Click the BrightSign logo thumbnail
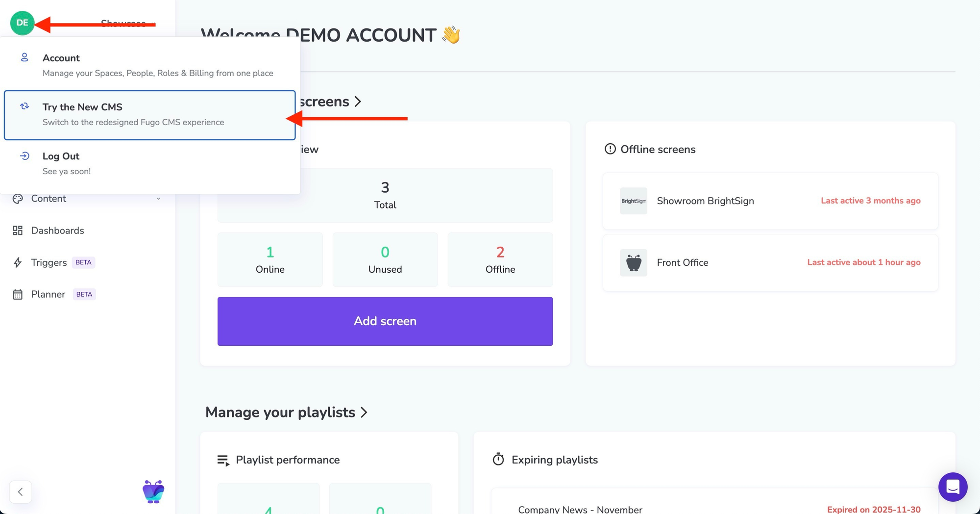Viewport: 980px width, 514px height. [x=633, y=201]
